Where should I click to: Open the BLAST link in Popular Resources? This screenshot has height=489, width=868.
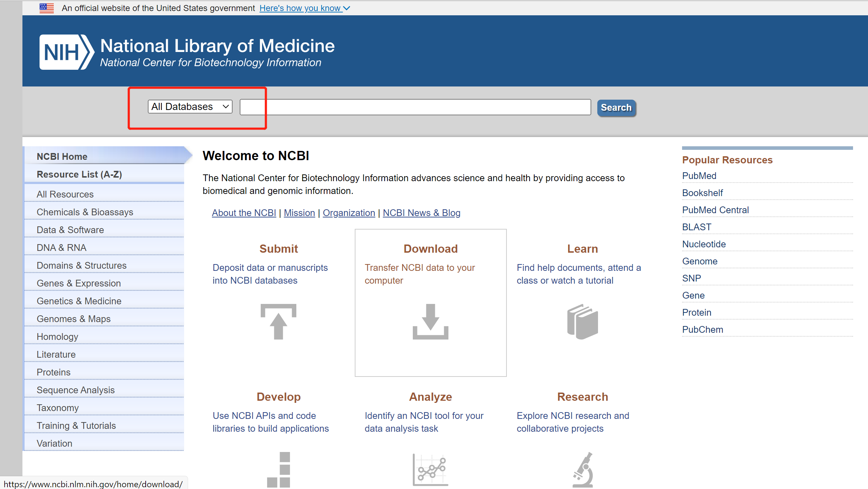(x=697, y=227)
